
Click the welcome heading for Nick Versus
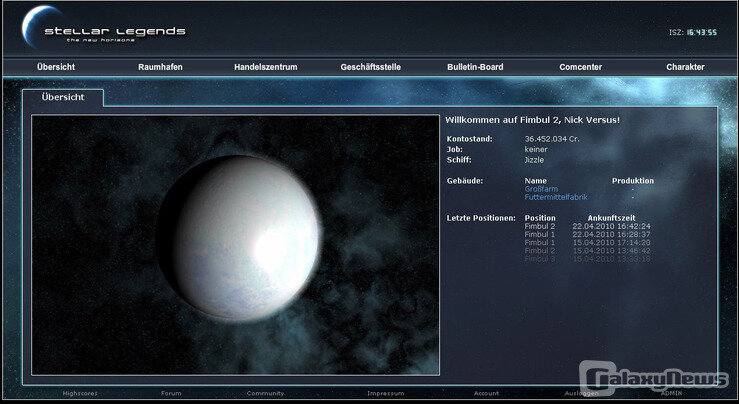(533, 120)
